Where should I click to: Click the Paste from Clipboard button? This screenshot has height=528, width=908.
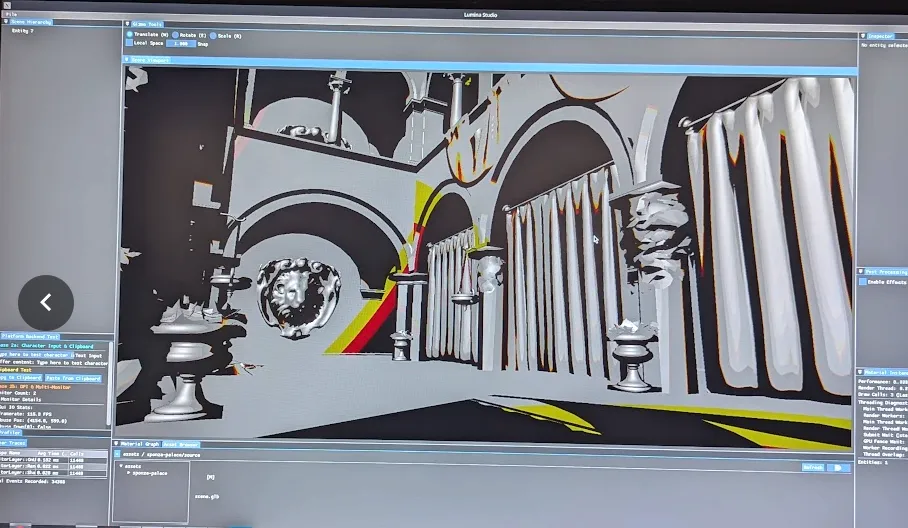(x=73, y=378)
